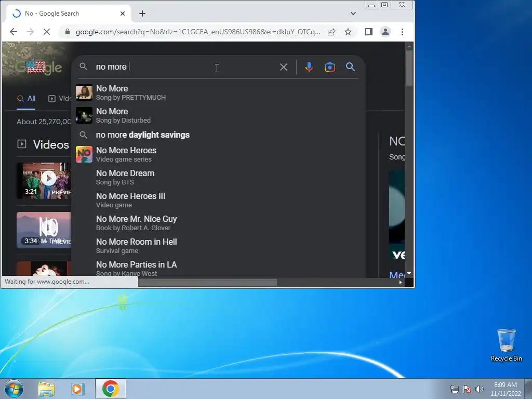This screenshot has width=532, height=399.
Task: Submit the search with the blue magnifier
Action: (x=351, y=67)
